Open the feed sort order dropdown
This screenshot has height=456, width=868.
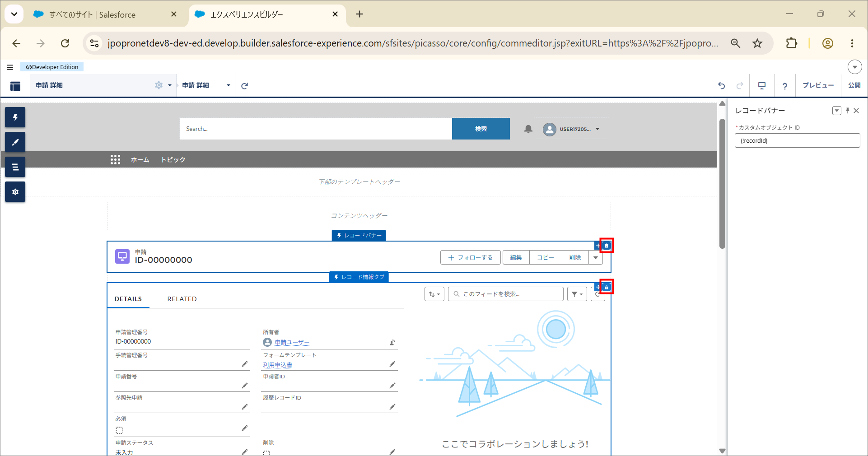click(x=434, y=294)
